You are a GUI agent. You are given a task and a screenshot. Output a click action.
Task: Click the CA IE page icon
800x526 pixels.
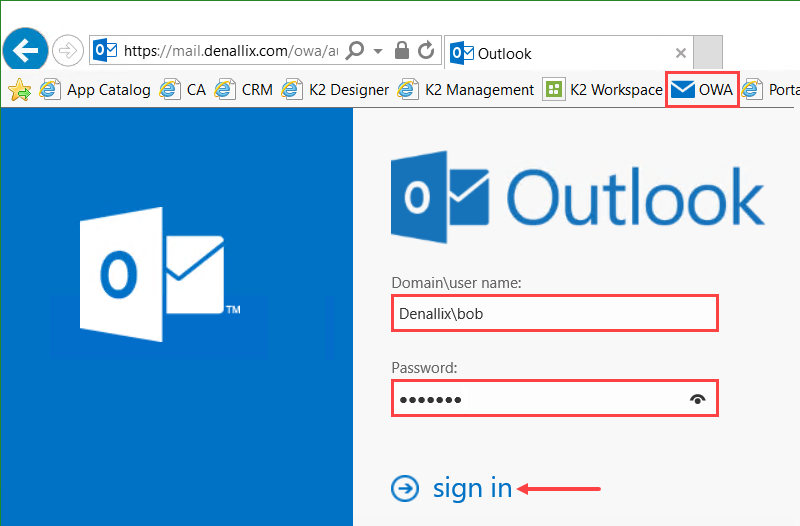tap(169, 90)
